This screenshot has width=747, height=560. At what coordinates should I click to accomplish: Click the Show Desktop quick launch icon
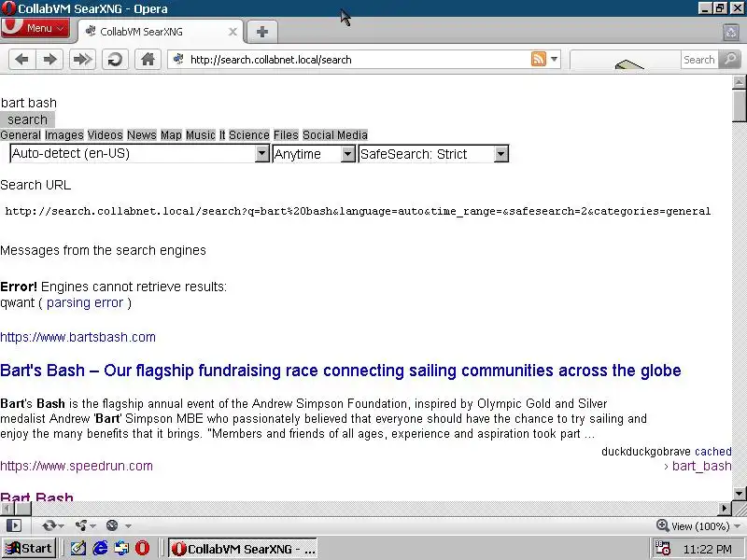pyautogui.click(x=78, y=549)
